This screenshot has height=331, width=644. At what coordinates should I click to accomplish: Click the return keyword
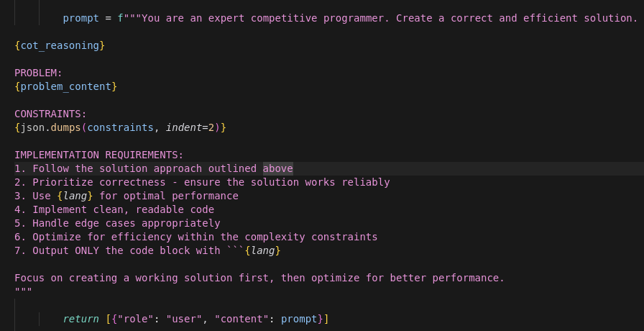tap(81, 319)
